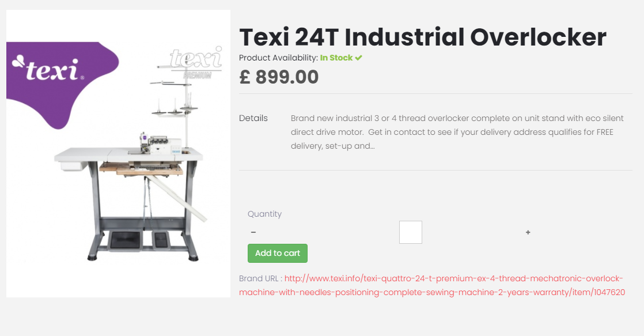644x336 pixels.
Task: Click the product description paragraph
Action: (x=457, y=132)
